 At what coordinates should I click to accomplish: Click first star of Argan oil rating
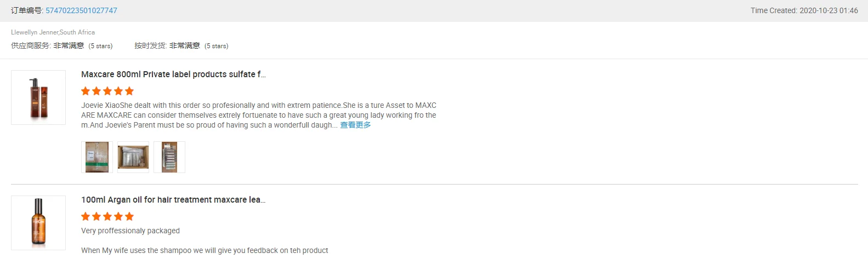point(86,216)
